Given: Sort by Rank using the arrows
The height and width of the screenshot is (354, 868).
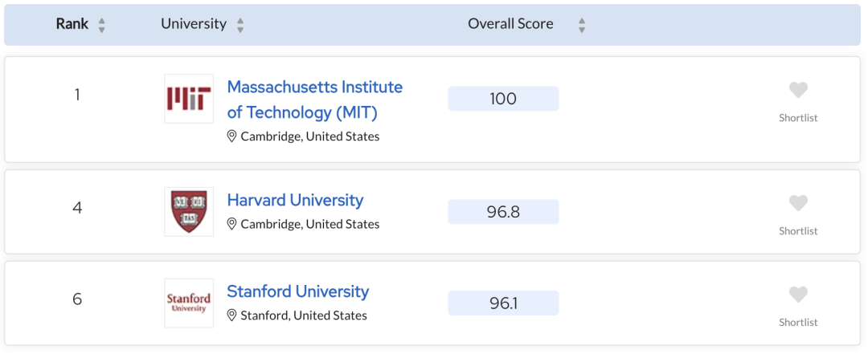Looking at the screenshot, I should coord(101,25).
